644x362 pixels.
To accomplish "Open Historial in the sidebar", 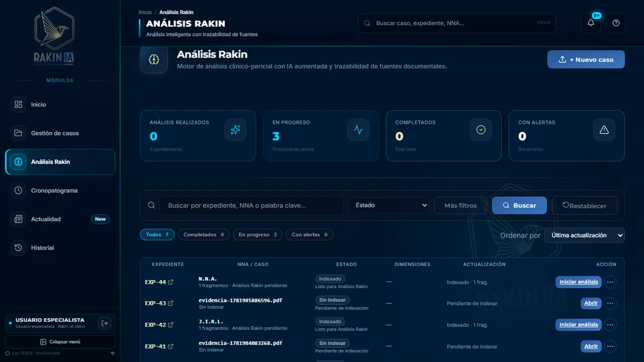I will (60, 248).
